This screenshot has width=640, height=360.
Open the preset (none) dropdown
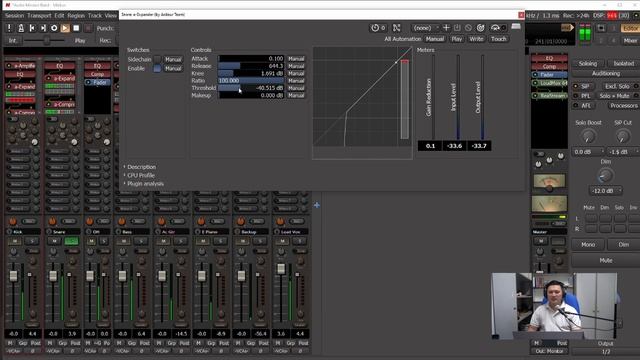point(425,28)
